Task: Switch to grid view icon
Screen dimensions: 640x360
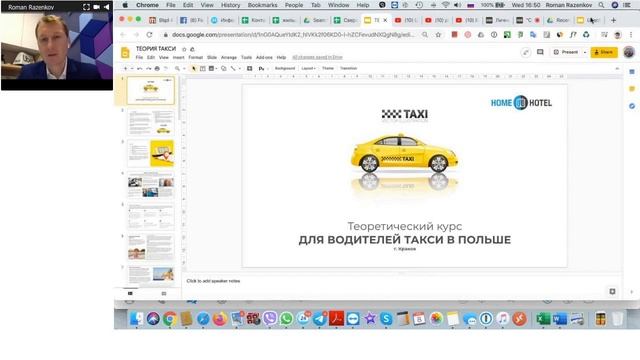Action: click(164, 293)
